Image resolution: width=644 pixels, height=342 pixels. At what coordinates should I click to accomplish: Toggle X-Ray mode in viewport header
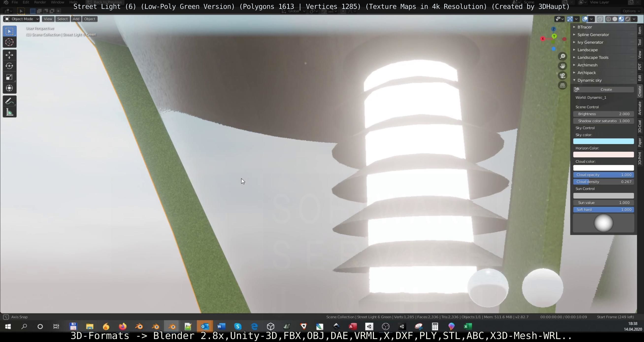(x=600, y=19)
